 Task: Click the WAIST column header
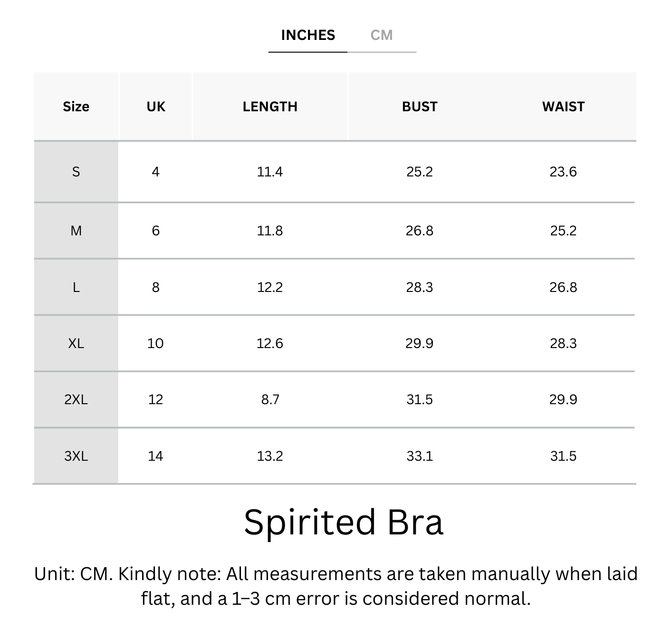563,107
